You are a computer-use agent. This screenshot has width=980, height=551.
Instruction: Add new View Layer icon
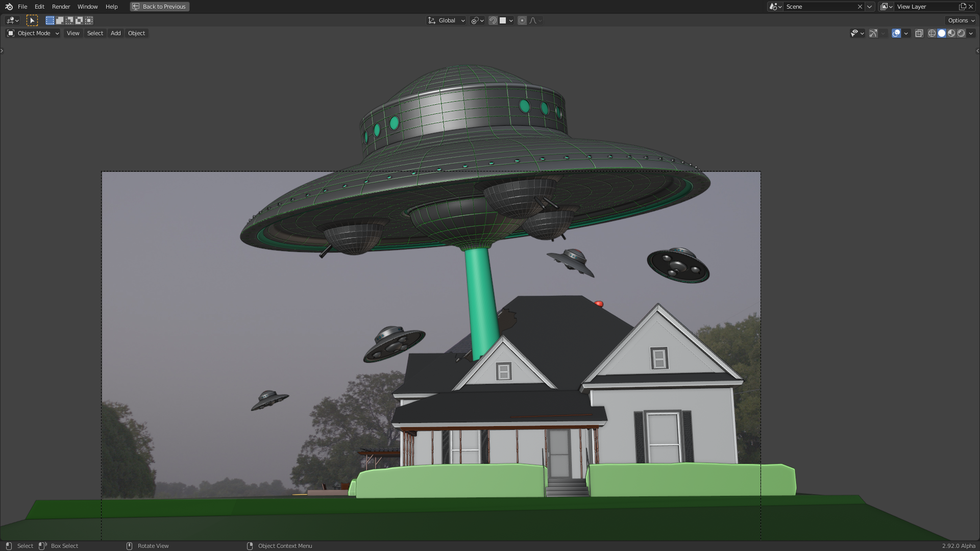pyautogui.click(x=962, y=7)
